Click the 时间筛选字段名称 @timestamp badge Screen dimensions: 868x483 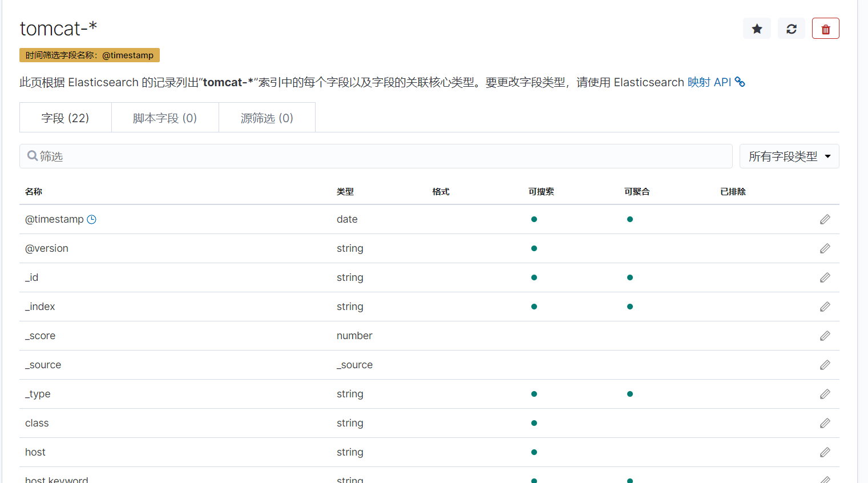tap(88, 55)
